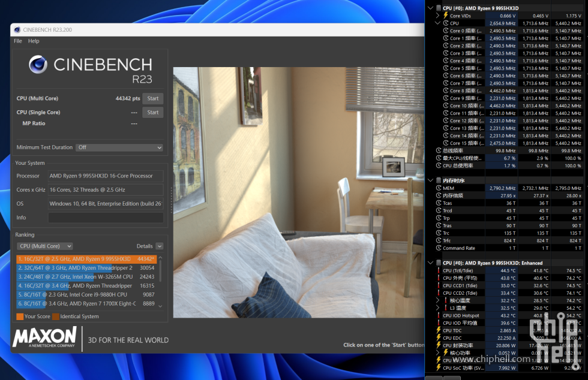
Task: Select ranking entry 6, AMD Ryzen 7 1700X
Action: pyautogui.click(x=86, y=303)
